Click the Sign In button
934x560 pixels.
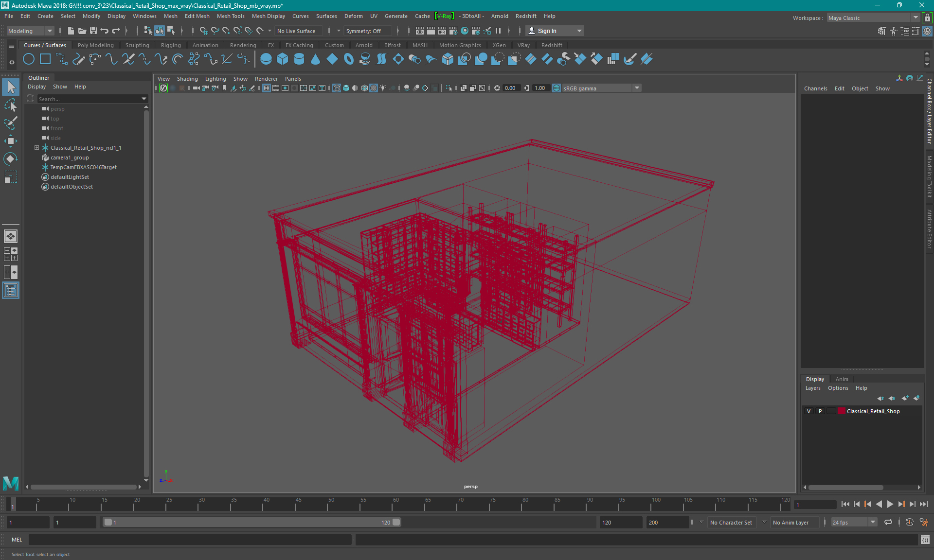click(x=547, y=31)
